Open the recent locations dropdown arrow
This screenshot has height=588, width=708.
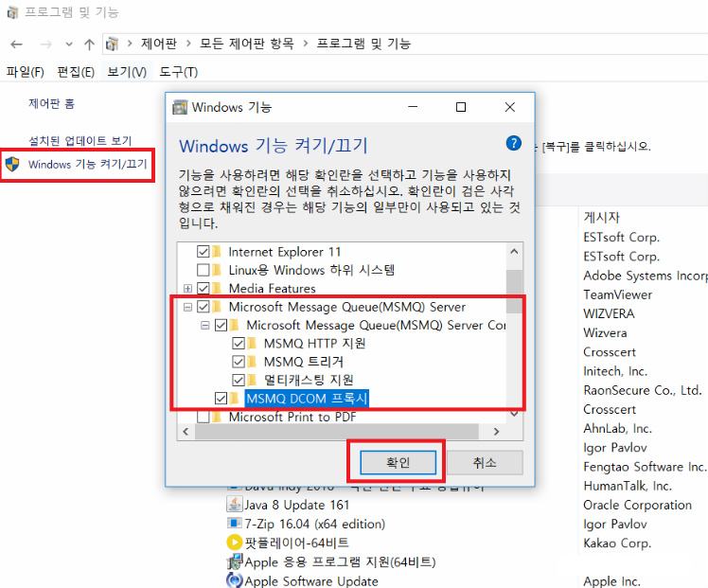tap(69, 45)
